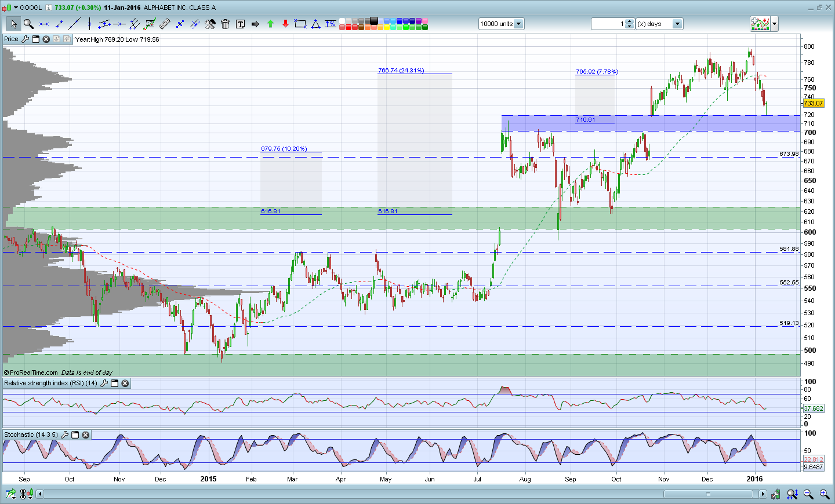Choose the red down arrow drawing tool

[x=285, y=24]
